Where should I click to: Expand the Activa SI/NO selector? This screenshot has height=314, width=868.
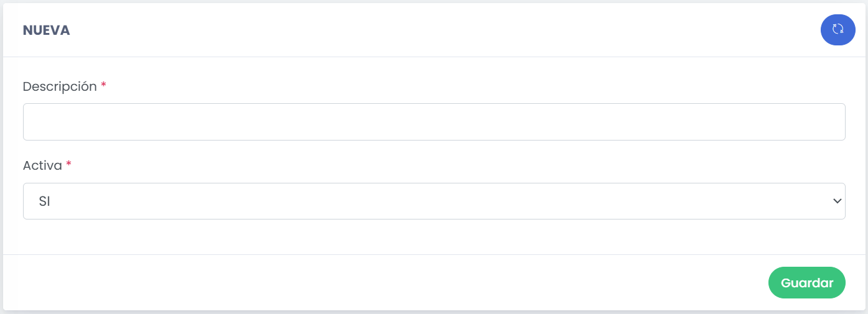434,201
